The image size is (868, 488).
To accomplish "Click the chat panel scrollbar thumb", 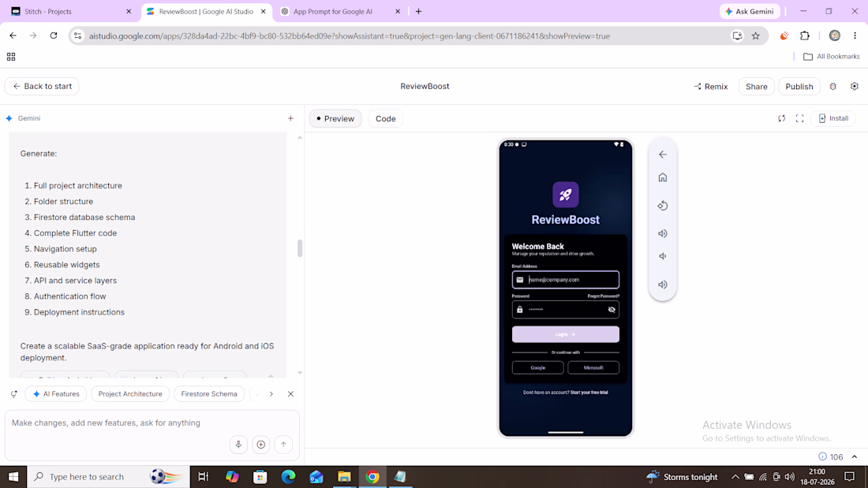I will (300, 248).
